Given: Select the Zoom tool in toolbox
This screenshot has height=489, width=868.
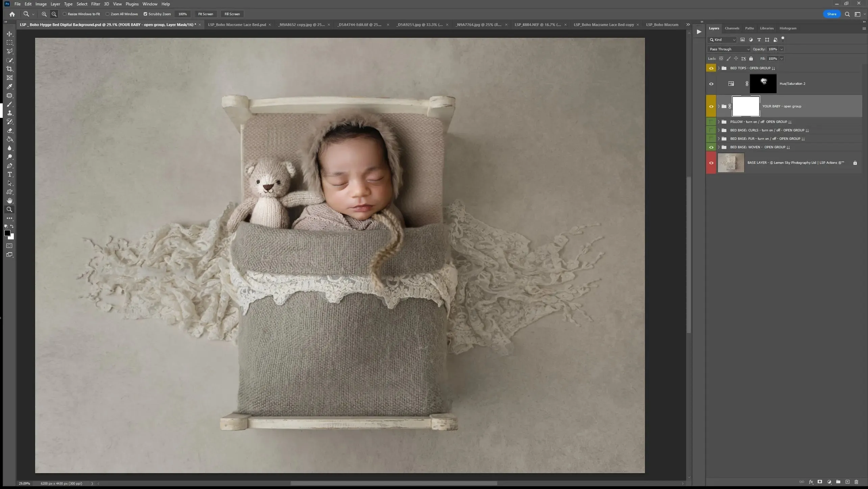Looking at the screenshot, I should coord(9,209).
